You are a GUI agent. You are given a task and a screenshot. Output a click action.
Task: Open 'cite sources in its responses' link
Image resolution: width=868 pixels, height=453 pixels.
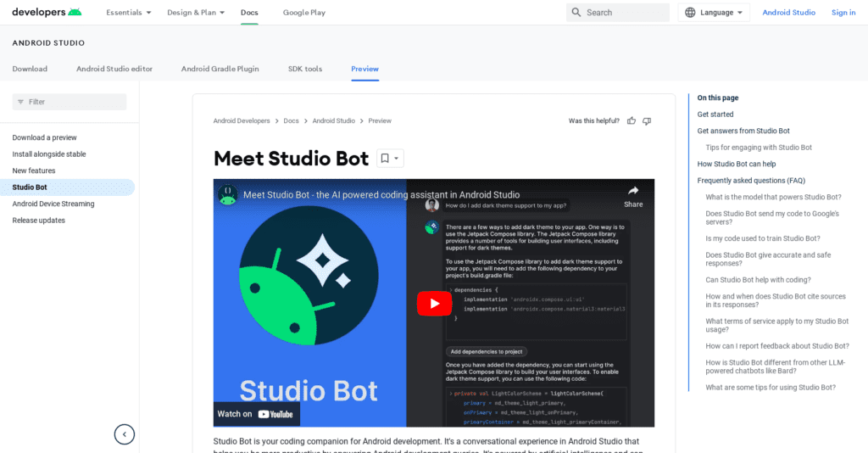click(776, 300)
